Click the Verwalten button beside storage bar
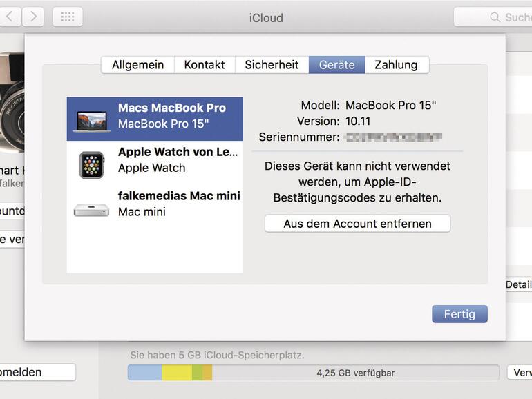This screenshot has height=399, width=532. coord(520,373)
